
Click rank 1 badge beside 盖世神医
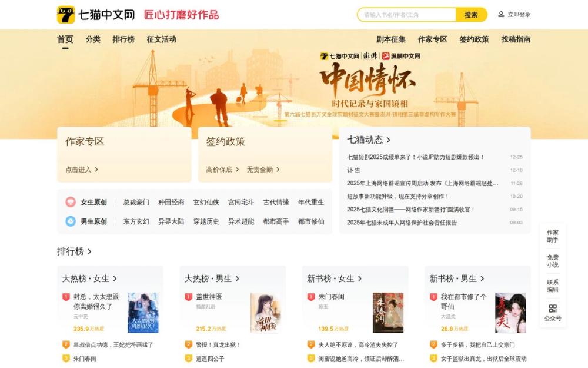click(189, 297)
